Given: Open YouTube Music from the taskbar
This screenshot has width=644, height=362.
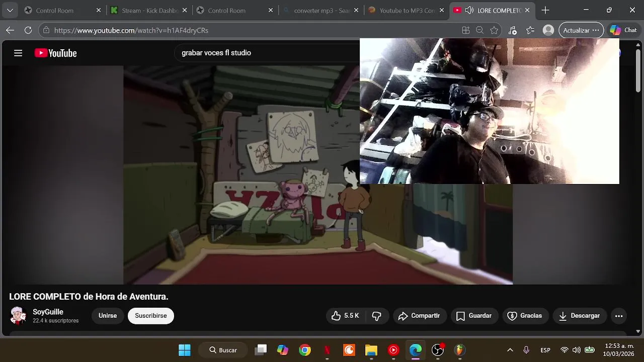Looking at the screenshot, I should [393, 350].
